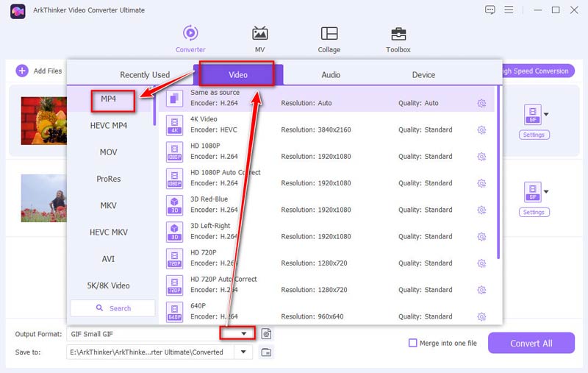
Task: Open the Toolbox module
Action: pyautogui.click(x=398, y=39)
